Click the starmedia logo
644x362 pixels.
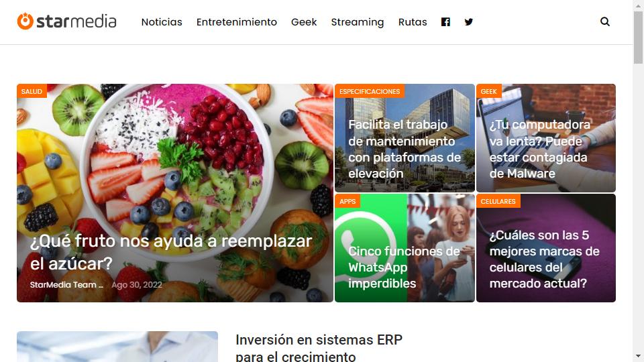click(x=66, y=21)
